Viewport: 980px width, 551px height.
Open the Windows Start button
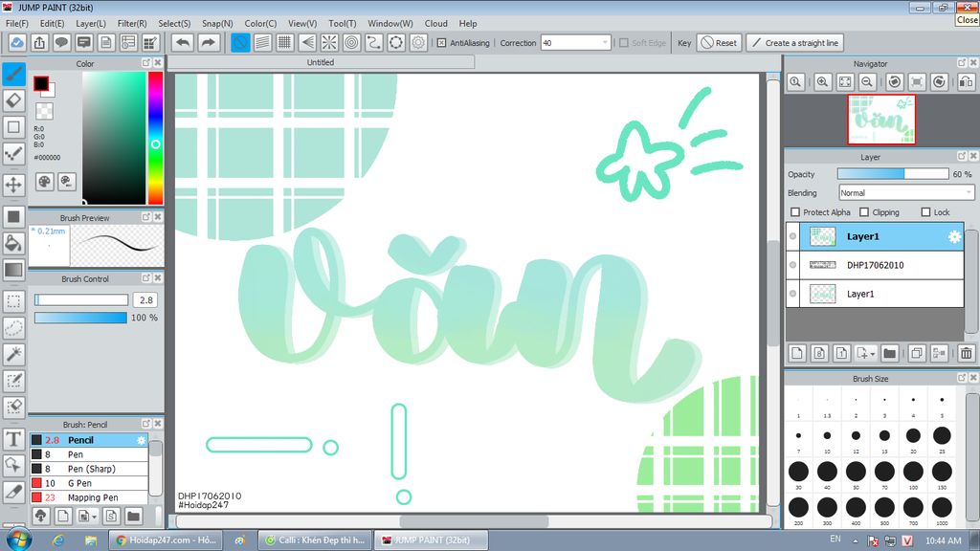tap(17, 540)
